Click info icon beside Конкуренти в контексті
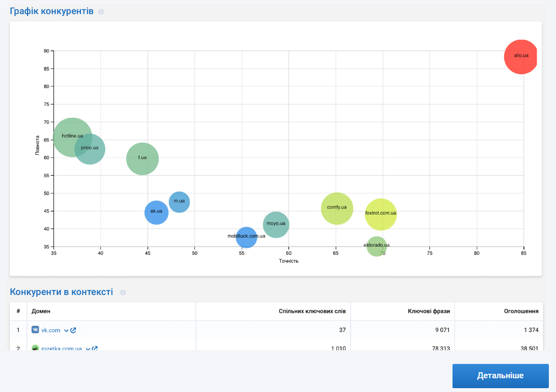The image size is (556, 392). point(123,292)
